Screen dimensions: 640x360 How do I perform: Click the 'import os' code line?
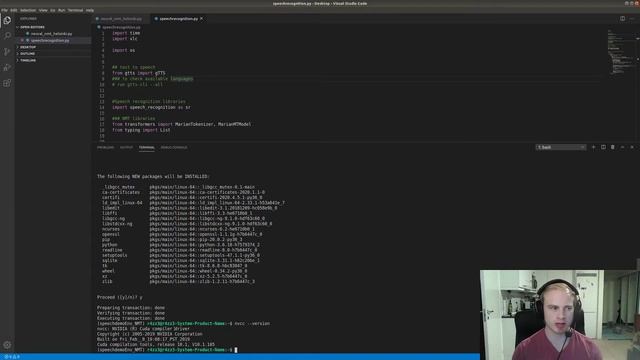coord(124,50)
